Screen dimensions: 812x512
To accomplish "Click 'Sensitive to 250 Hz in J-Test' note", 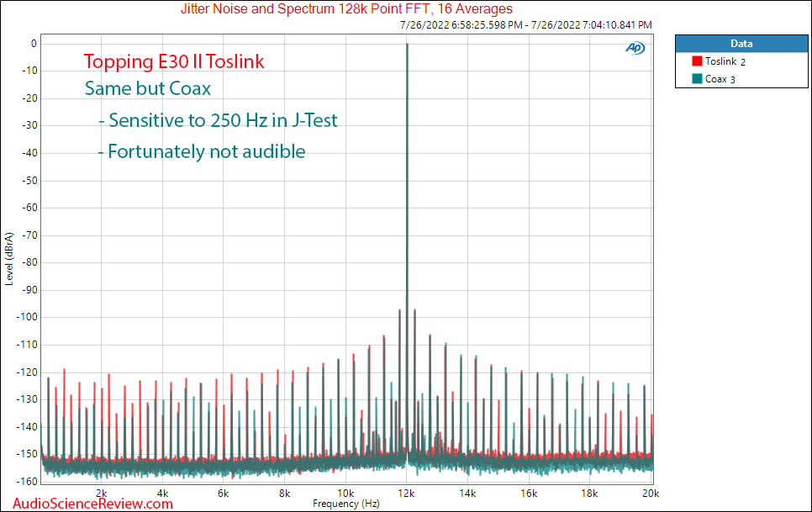I will coord(218,120).
